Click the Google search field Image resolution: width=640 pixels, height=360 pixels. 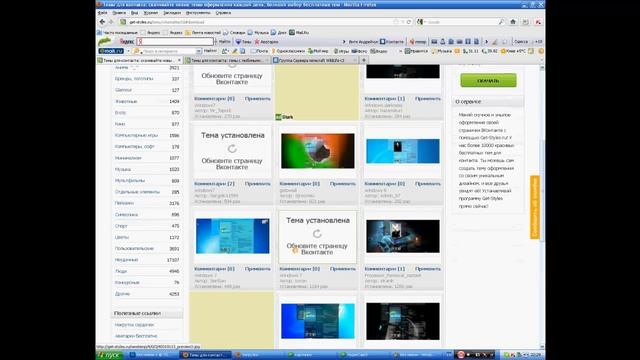tap(461, 22)
